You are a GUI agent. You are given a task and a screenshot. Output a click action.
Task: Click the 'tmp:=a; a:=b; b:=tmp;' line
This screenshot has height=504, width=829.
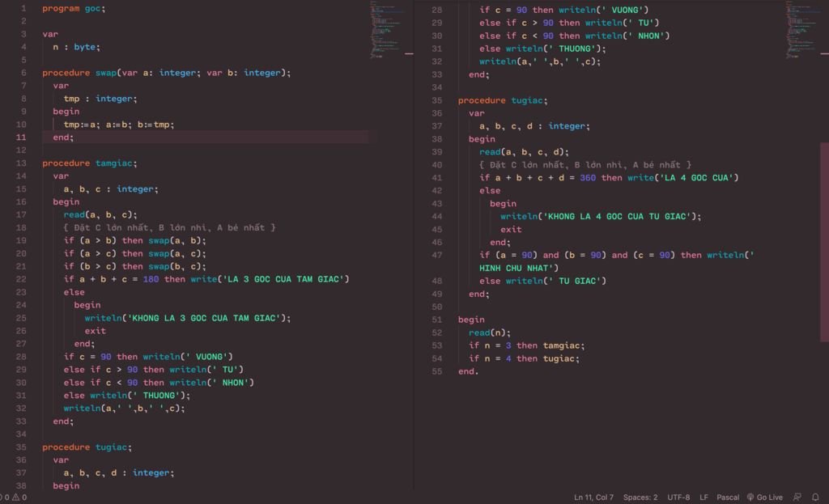point(118,125)
